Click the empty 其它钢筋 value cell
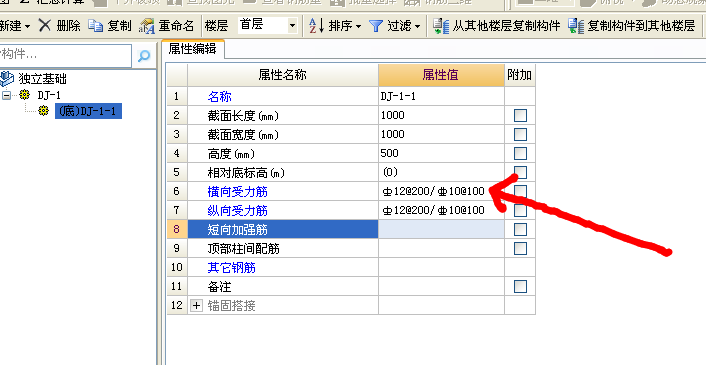706x365 pixels. pyautogui.click(x=441, y=267)
